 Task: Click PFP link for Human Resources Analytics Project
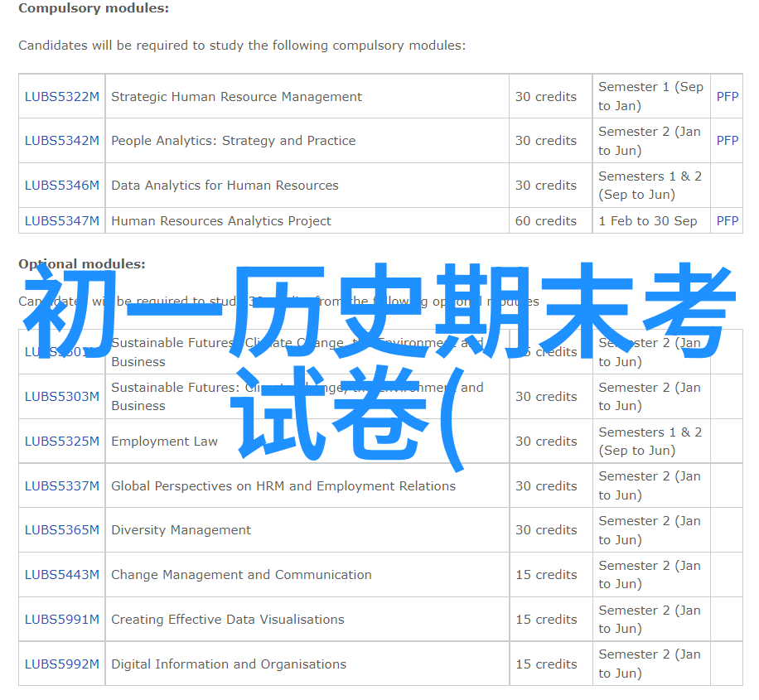point(727,221)
